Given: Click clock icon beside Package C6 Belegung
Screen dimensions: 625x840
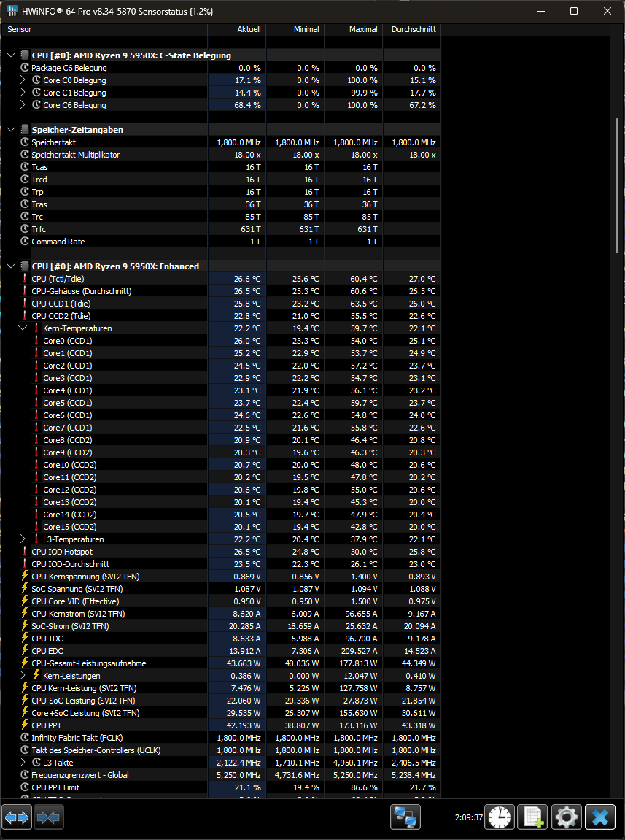Looking at the screenshot, I should (25, 67).
